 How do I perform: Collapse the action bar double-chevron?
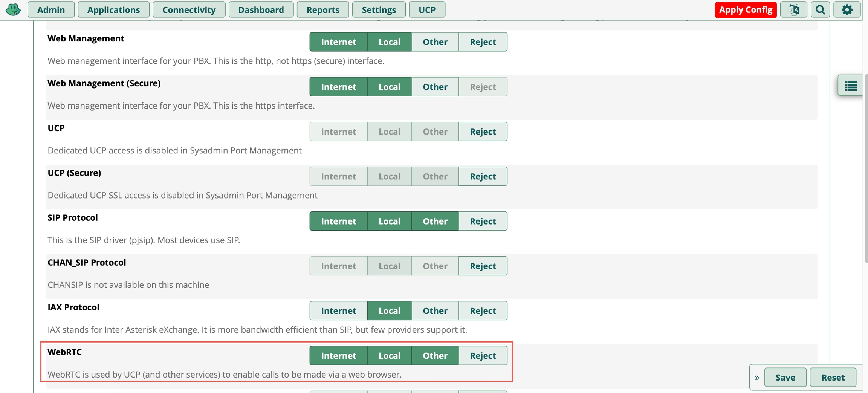pyautogui.click(x=757, y=378)
